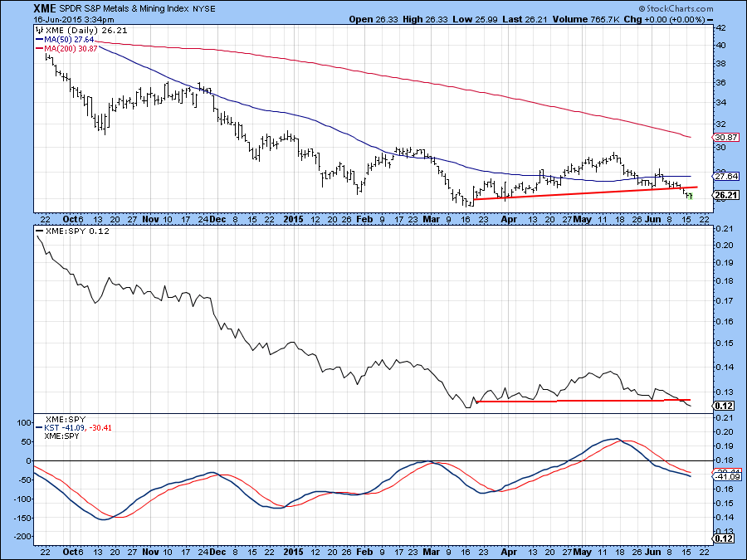Click the XME ticker symbol in the header
Screen dimensions: 747x560
pos(45,8)
